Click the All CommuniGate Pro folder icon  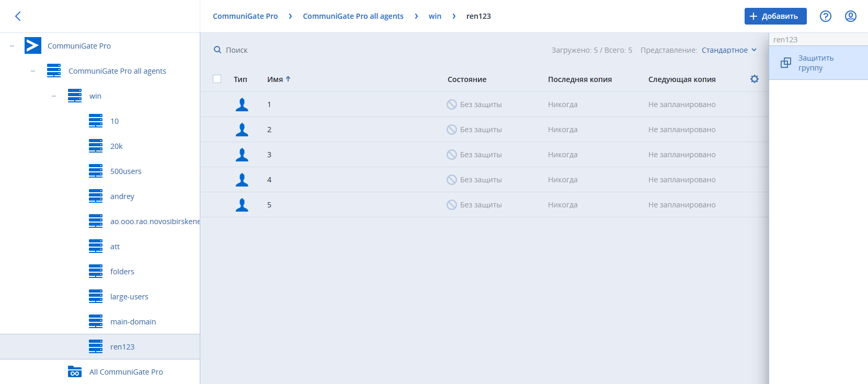75,372
